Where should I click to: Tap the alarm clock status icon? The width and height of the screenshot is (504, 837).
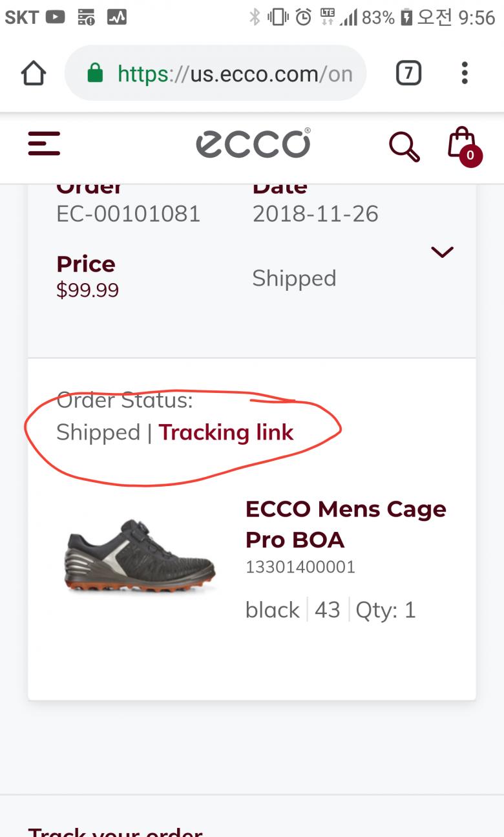coord(303,17)
